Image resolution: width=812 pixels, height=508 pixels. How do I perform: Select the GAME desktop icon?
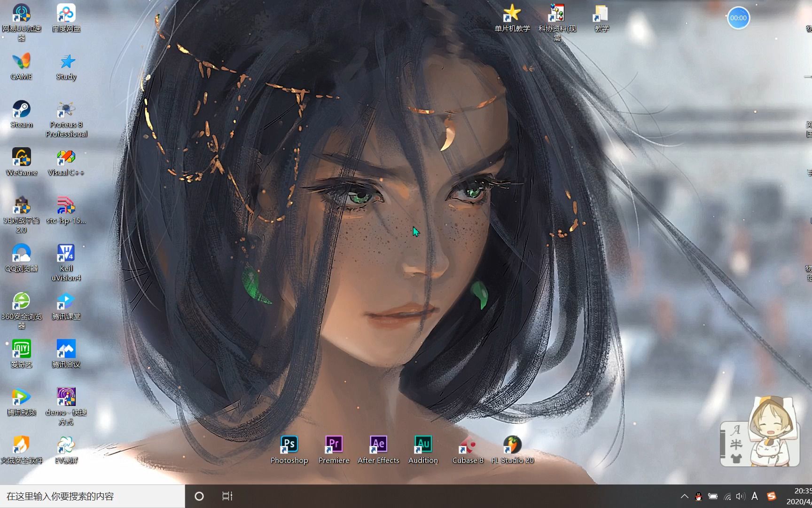(x=22, y=66)
